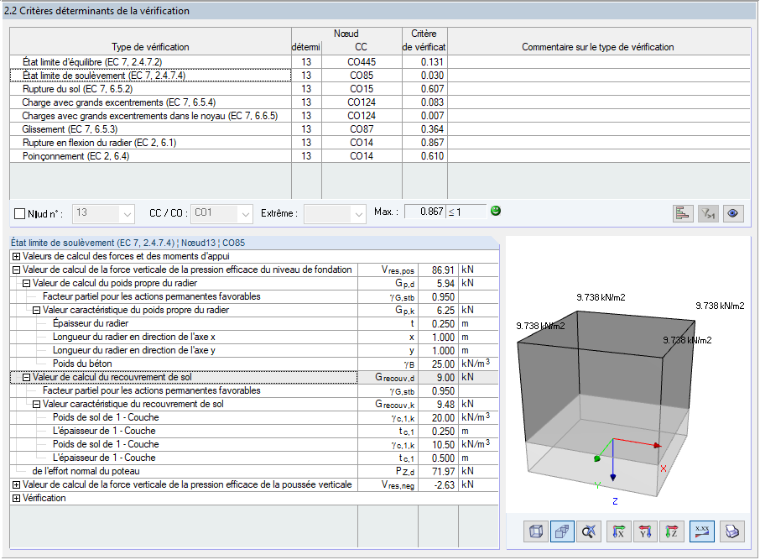This screenshot has width=760, height=560.
Task: Click the CO445 cell
Action: pos(362,62)
